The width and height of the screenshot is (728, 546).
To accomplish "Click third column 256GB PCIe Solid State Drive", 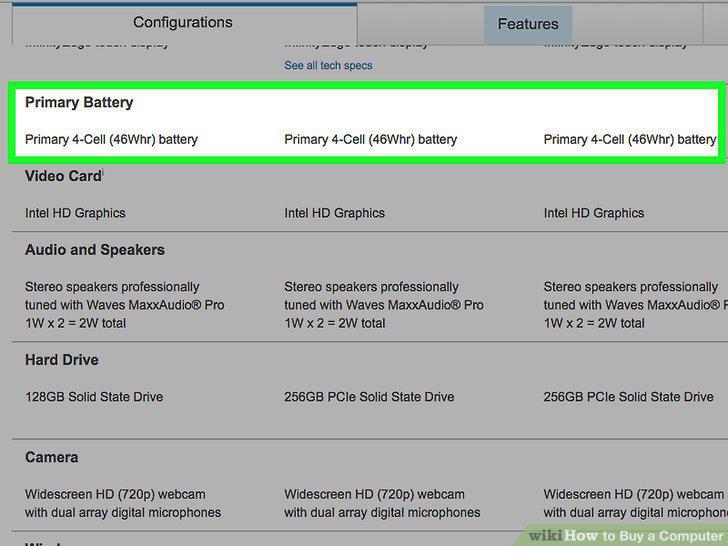I will click(x=629, y=397).
